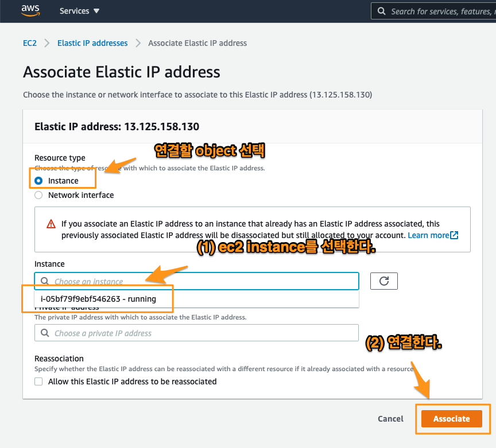Viewport: 496px width, 448px height.
Task: Open the Choose an instance combo box
Action: point(201,282)
